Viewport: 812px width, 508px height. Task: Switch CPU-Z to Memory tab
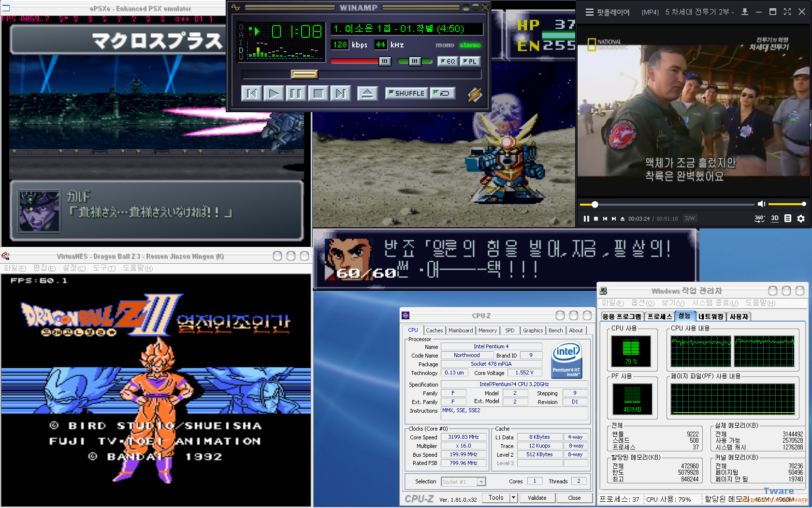coord(488,330)
